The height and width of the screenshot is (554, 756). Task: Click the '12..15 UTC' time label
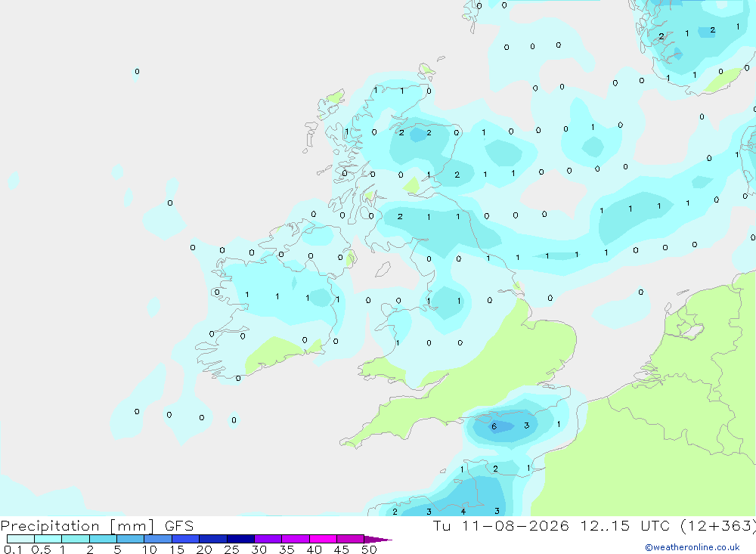626,526
